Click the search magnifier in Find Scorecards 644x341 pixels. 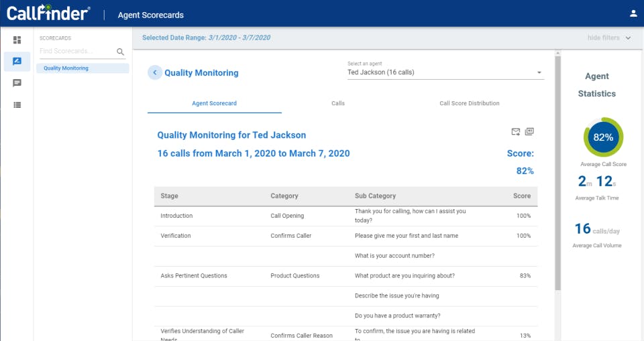pos(121,52)
